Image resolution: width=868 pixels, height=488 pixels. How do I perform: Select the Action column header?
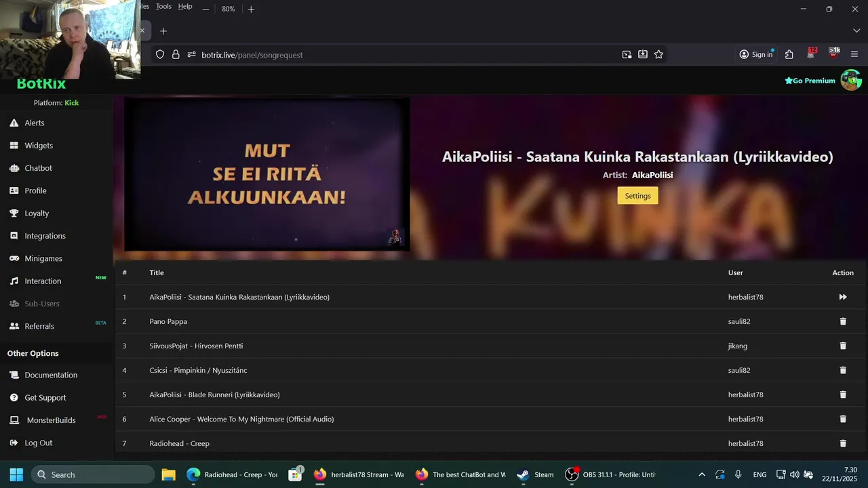click(843, 272)
